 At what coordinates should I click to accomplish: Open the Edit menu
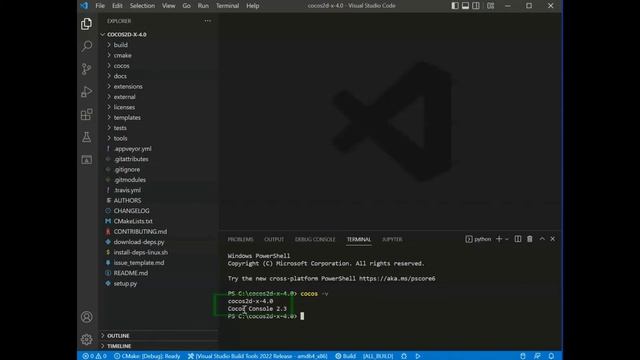(117, 6)
